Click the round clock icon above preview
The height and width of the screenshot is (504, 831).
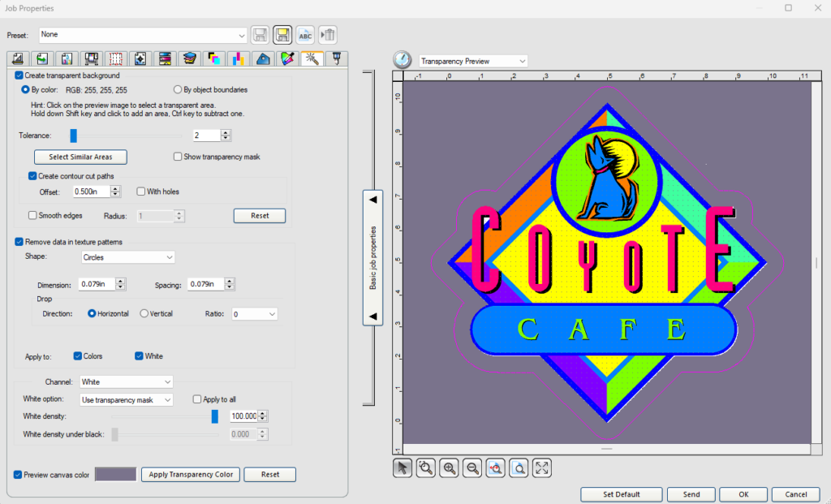(x=403, y=59)
